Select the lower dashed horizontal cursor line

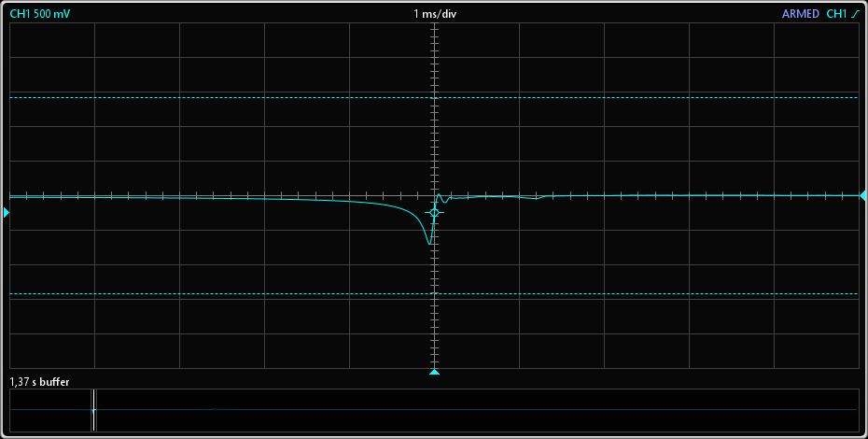click(x=434, y=294)
